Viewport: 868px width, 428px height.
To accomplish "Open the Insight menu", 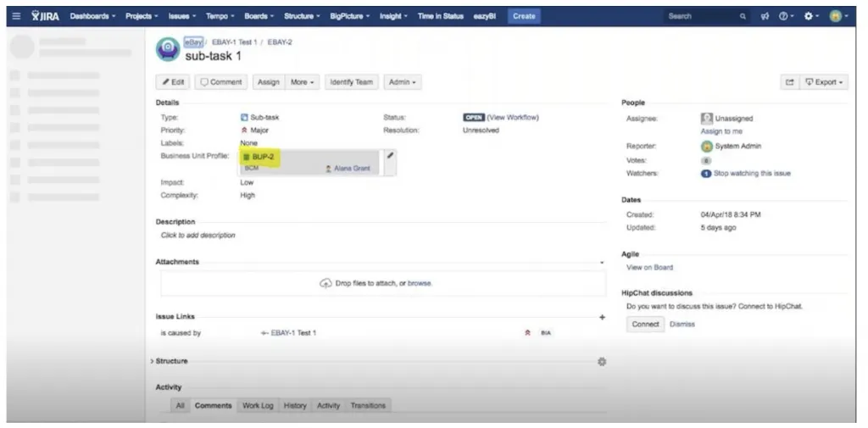I will [x=393, y=16].
